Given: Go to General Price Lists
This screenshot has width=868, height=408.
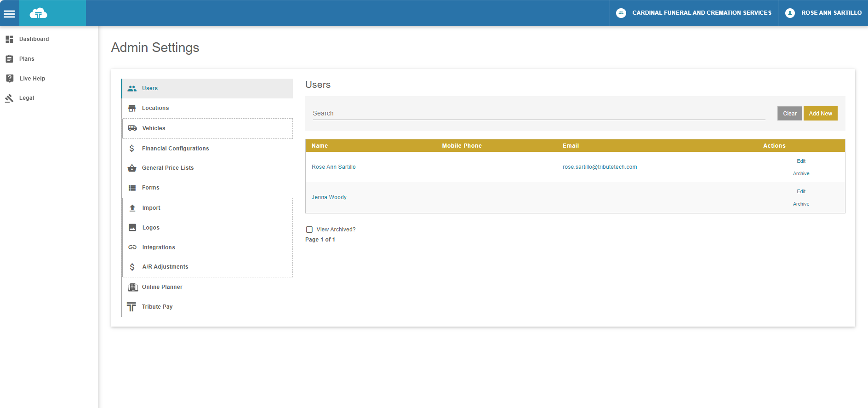Looking at the screenshot, I should pyautogui.click(x=168, y=168).
